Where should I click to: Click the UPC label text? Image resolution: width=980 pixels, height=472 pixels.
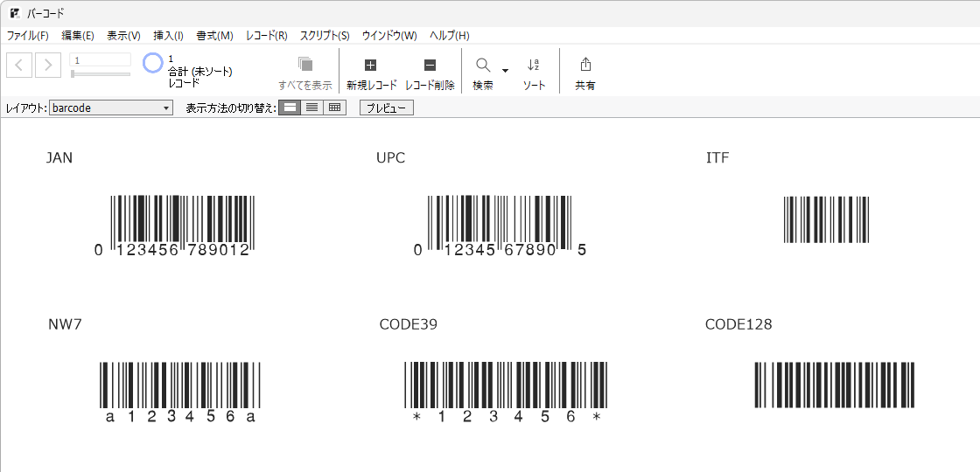pyautogui.click(x=390, y=158)
